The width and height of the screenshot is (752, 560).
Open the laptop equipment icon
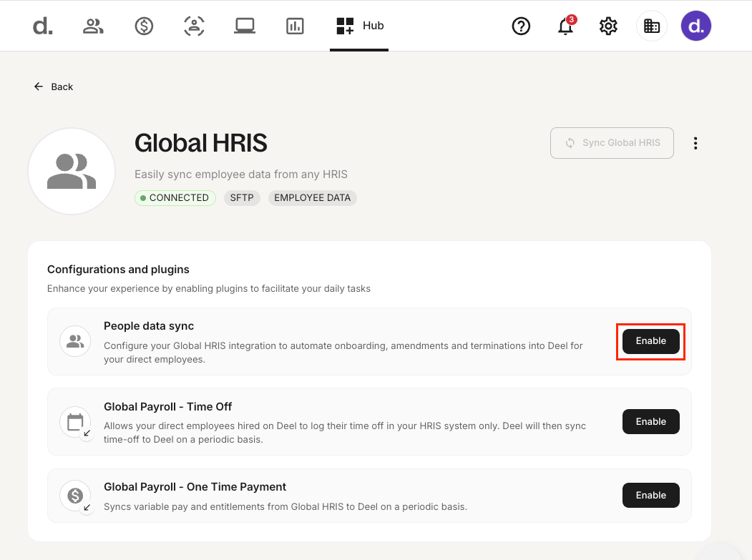tap(245, 26)
